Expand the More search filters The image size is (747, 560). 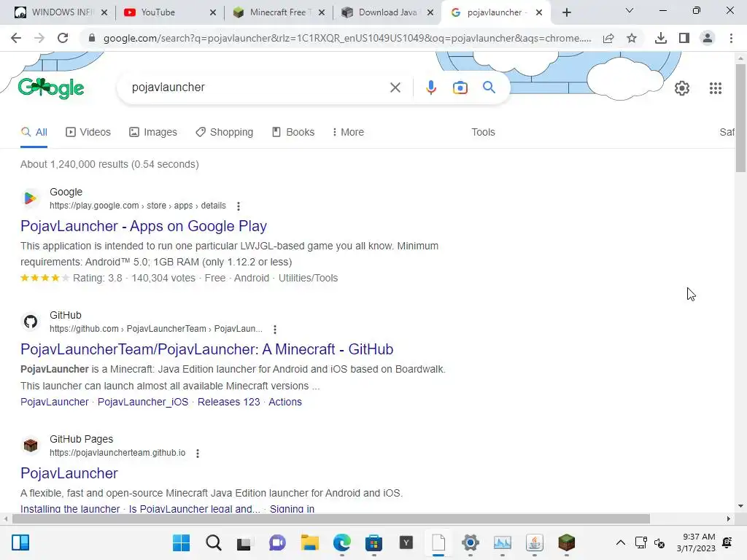(348, 132)
